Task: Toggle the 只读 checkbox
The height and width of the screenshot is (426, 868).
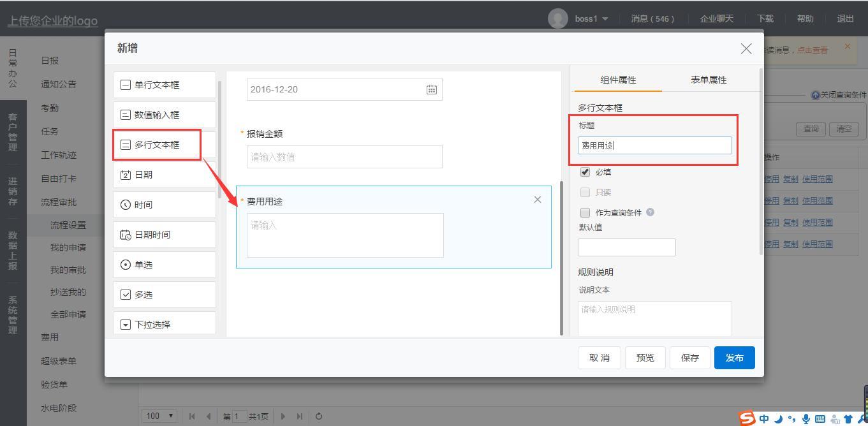Action: click(x=585, y=193)
